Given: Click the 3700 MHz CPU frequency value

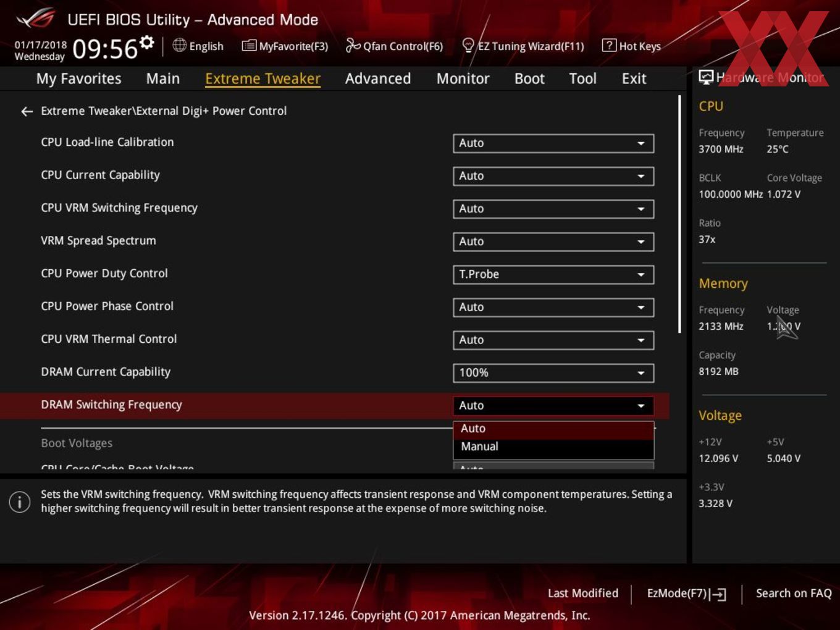Looking at the screenshot, I should [721, 149].
